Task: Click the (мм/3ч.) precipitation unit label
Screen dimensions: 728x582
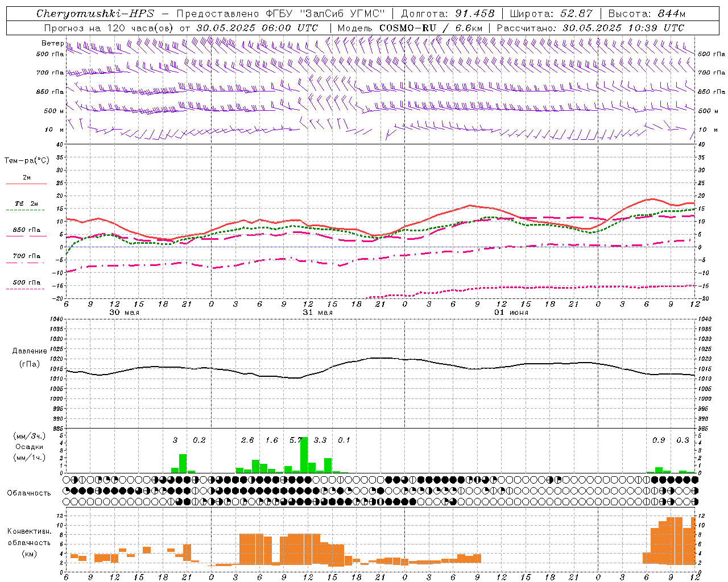Action: (x=29, y=436)
